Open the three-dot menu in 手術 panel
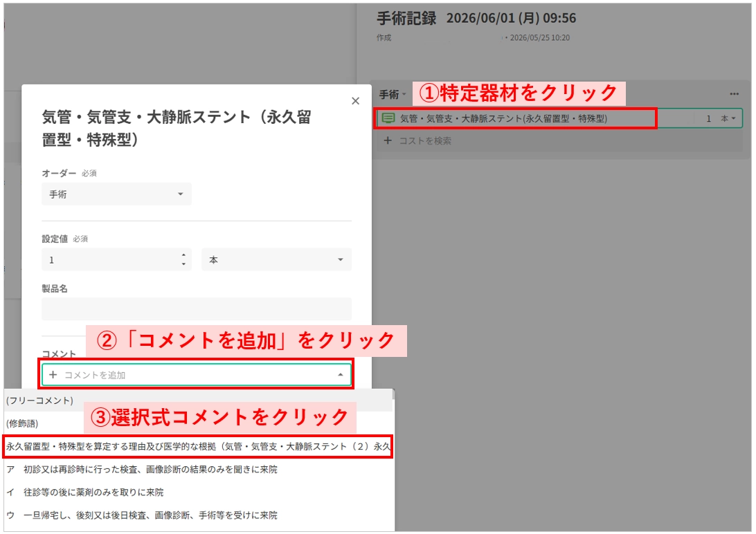 pyautogui.click(x=734, y=94)
